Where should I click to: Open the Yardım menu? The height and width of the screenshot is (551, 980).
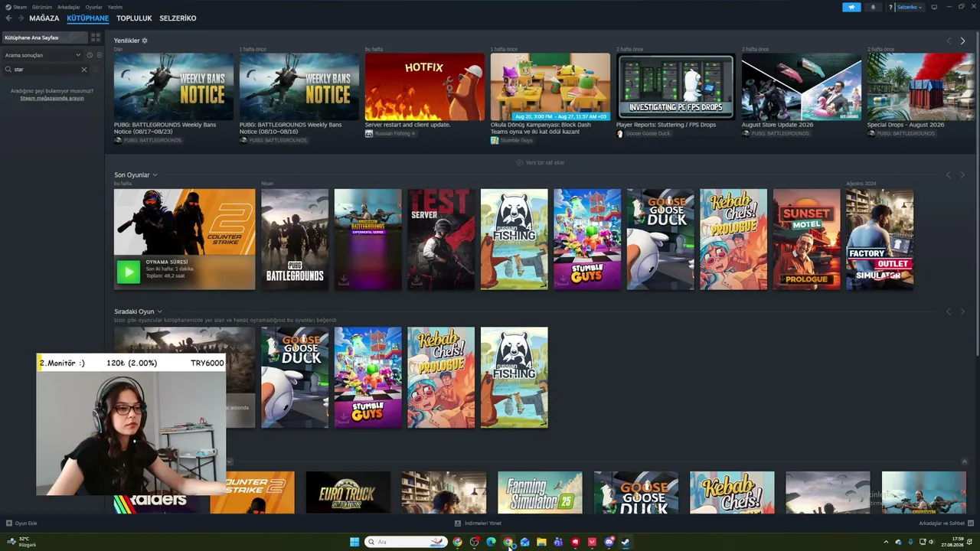pyautogui.click(x=115, y=7)
